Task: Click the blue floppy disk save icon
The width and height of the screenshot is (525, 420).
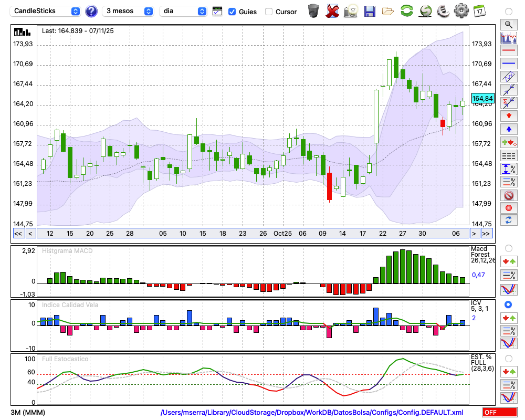Action: coord(370,10)
